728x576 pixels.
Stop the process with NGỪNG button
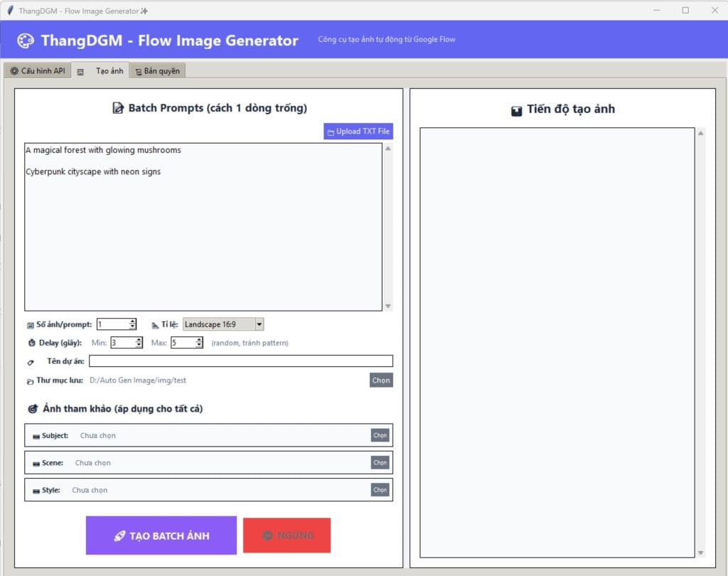tap(287, 535)
